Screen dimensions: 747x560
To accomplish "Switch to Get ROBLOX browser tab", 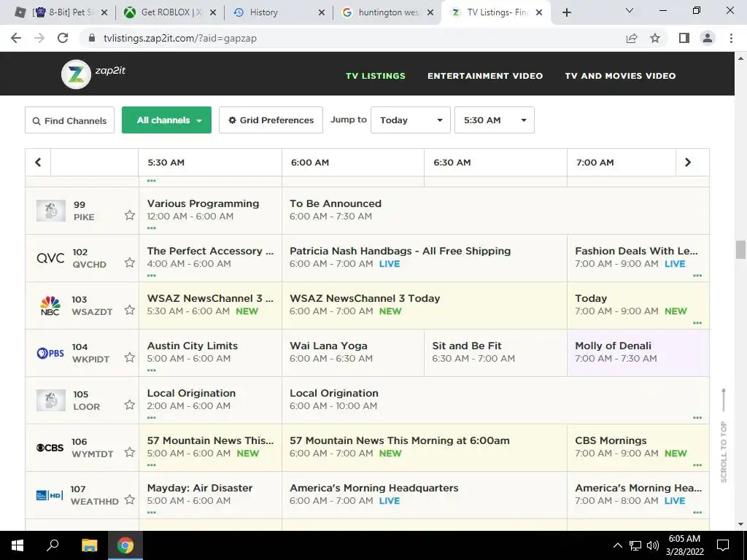I will 169,12.
